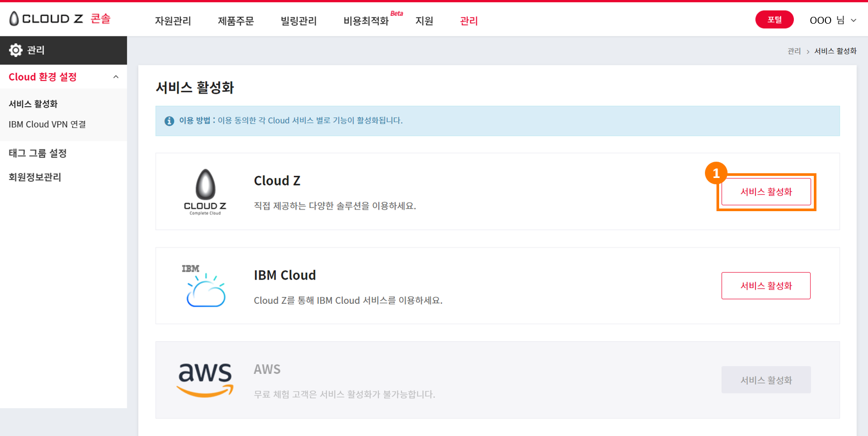Click the disabled AWS 서비스 활성화 button

pyautogui.click(x=766, y=380)
